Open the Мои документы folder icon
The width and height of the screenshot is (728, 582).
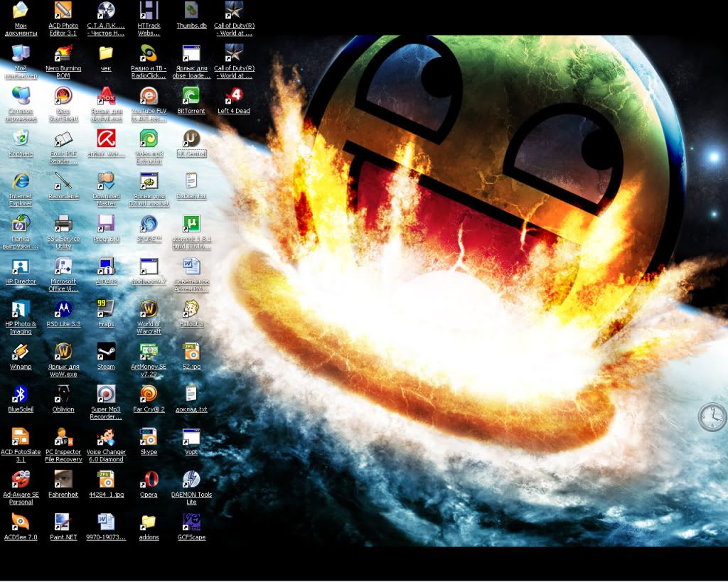pos(21,10)
